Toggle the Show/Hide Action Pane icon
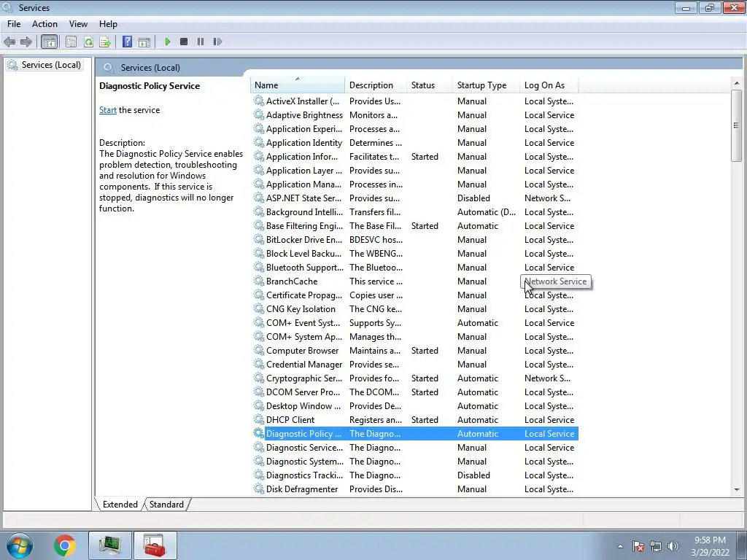This screenshot has height=560, width=747. (144, 42)
